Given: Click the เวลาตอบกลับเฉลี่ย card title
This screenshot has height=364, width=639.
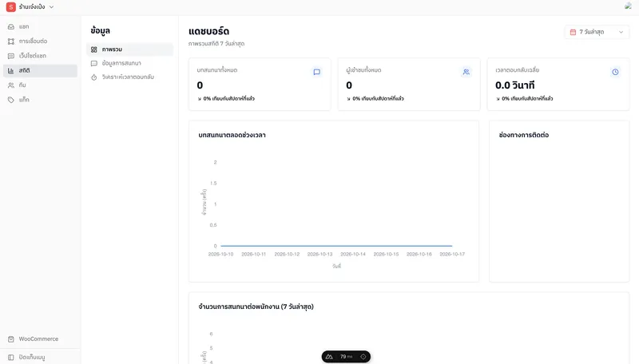Looking at the screenshot, I should pyautogui.click(x=517, y=70).
